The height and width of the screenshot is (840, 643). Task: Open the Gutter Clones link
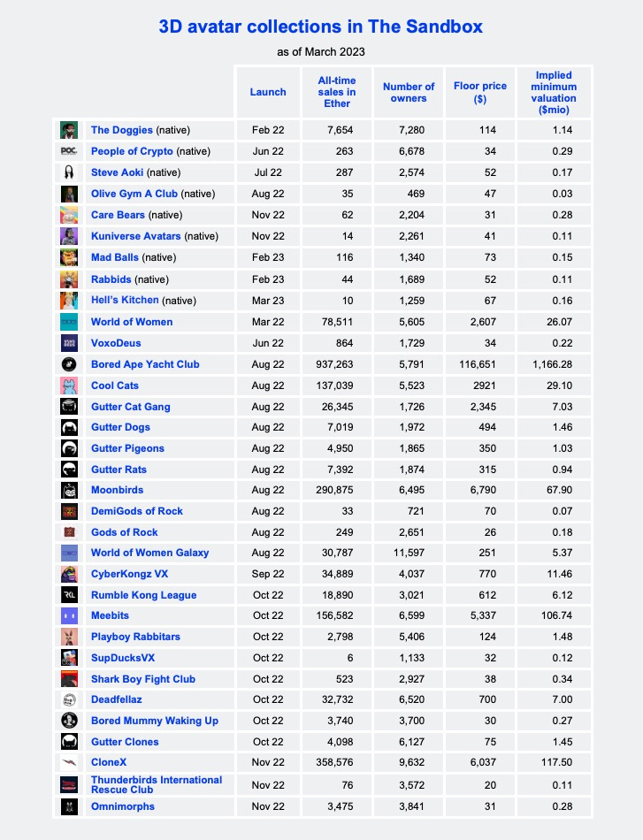[125, 742]
